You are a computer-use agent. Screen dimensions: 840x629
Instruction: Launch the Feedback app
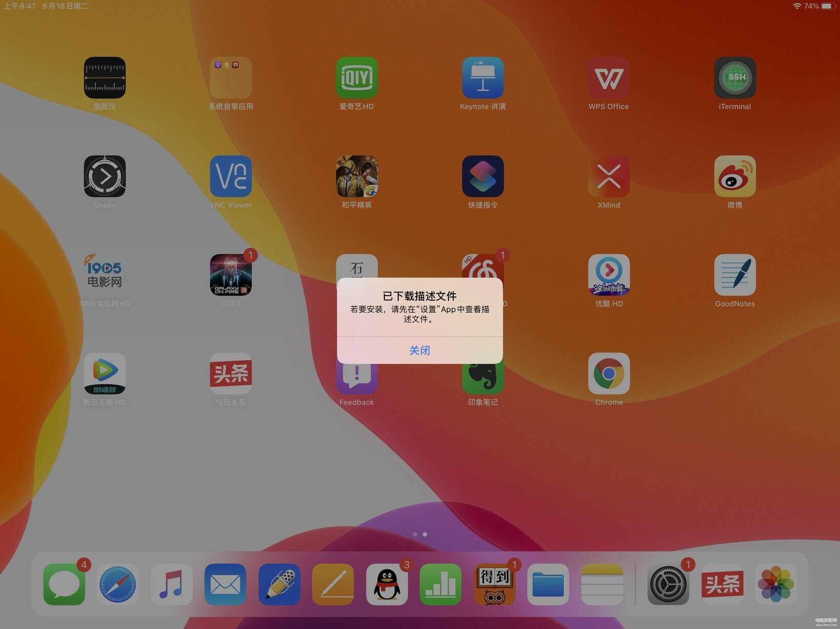[x=357, y=380]
